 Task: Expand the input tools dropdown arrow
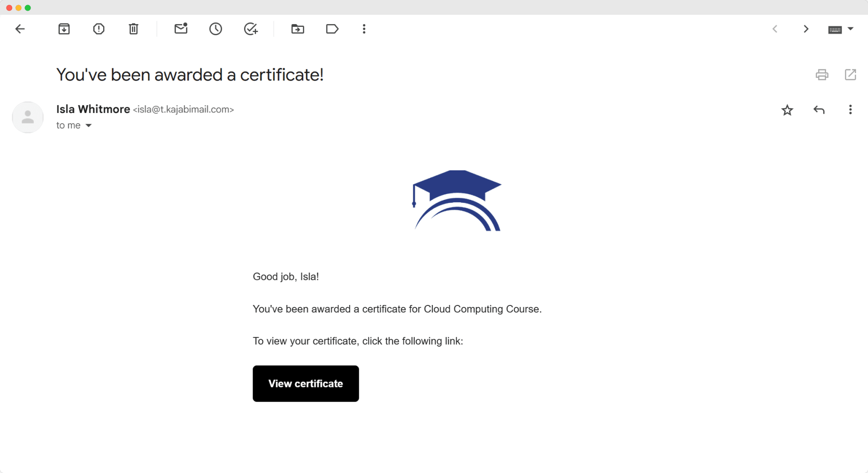tap(850, 29)
